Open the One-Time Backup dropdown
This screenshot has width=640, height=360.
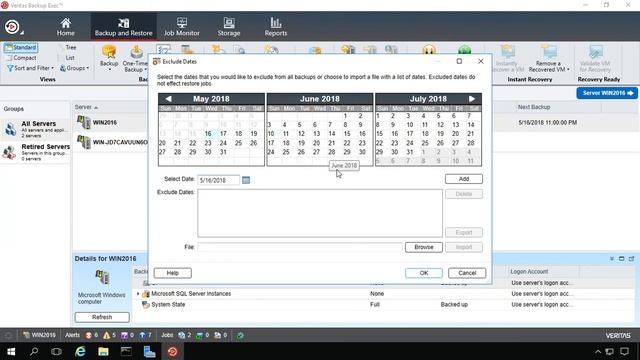(x=135, y=59)
